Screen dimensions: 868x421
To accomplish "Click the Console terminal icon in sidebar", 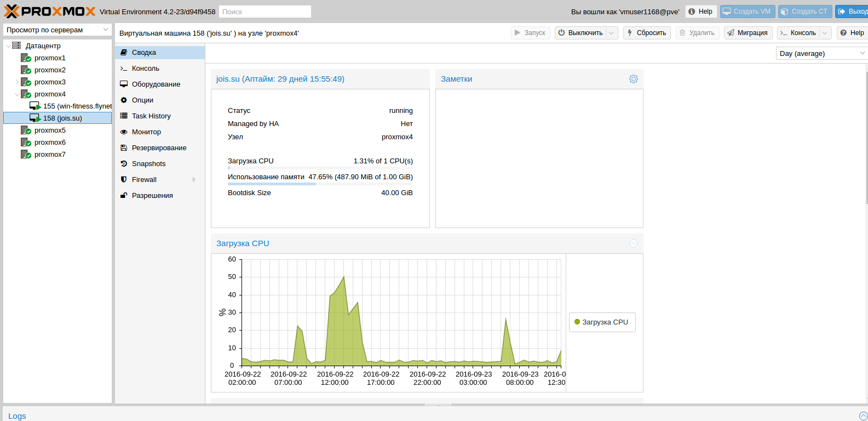I will (124, 69).
